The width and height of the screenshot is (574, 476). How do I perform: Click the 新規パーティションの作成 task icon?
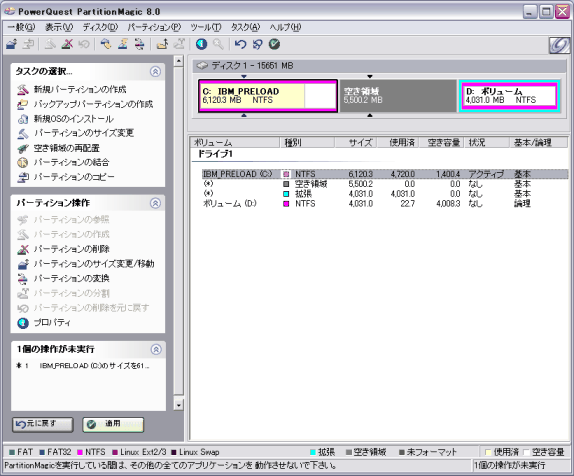(23, 89)
